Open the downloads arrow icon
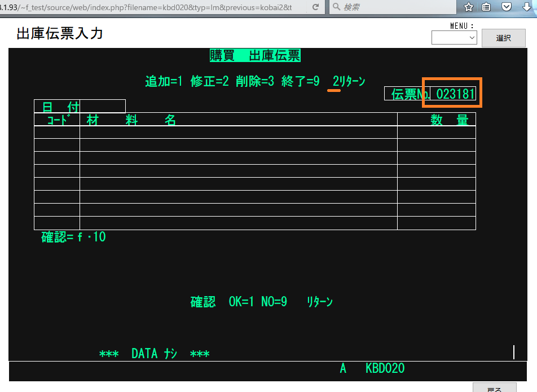 click(527, 7)
